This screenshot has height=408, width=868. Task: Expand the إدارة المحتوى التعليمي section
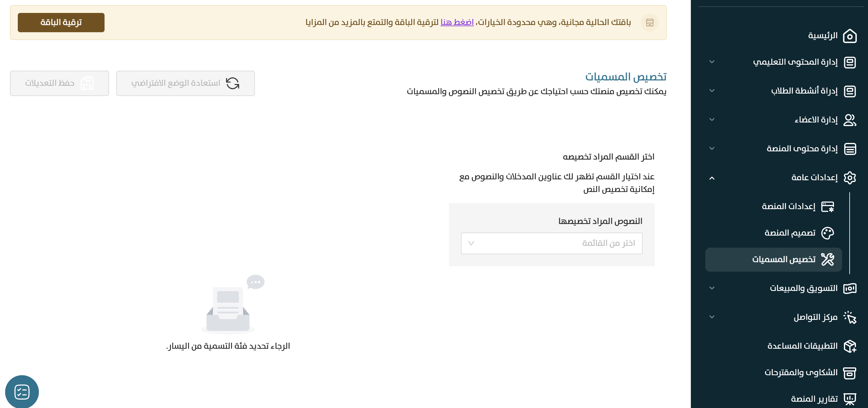[x=712, y=62]
